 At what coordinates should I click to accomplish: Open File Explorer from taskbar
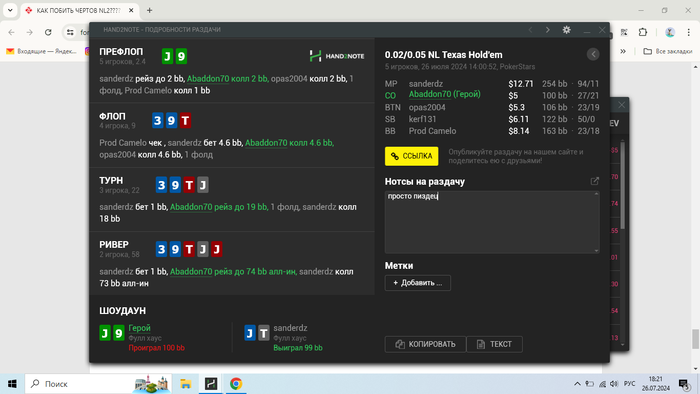(x=185, y=384)
